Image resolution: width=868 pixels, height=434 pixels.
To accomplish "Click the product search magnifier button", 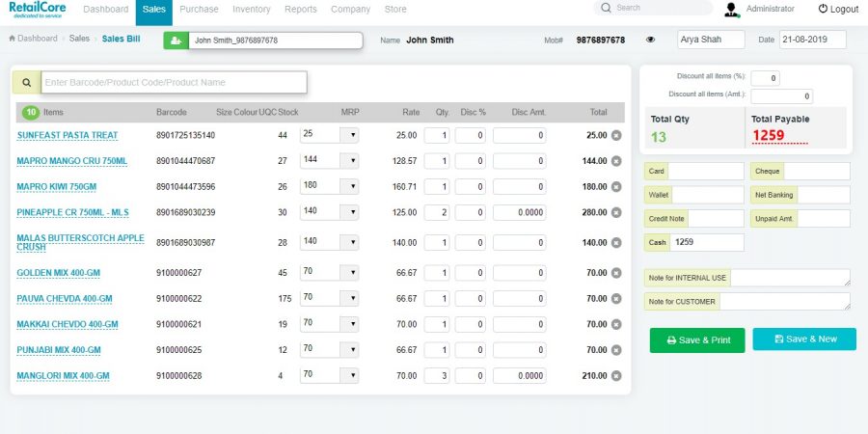I will 27,83.
